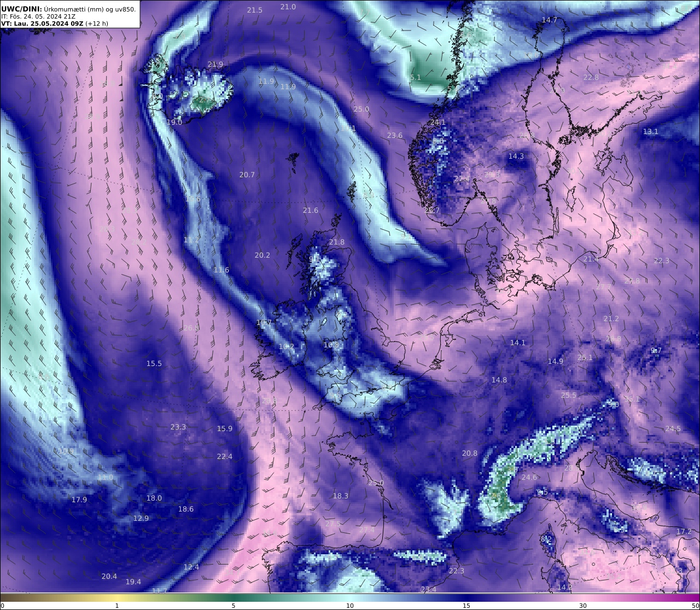Click the 0 tick on the color scale
Viewport: 700px width, 610px height.
click(x=2, y=606)
